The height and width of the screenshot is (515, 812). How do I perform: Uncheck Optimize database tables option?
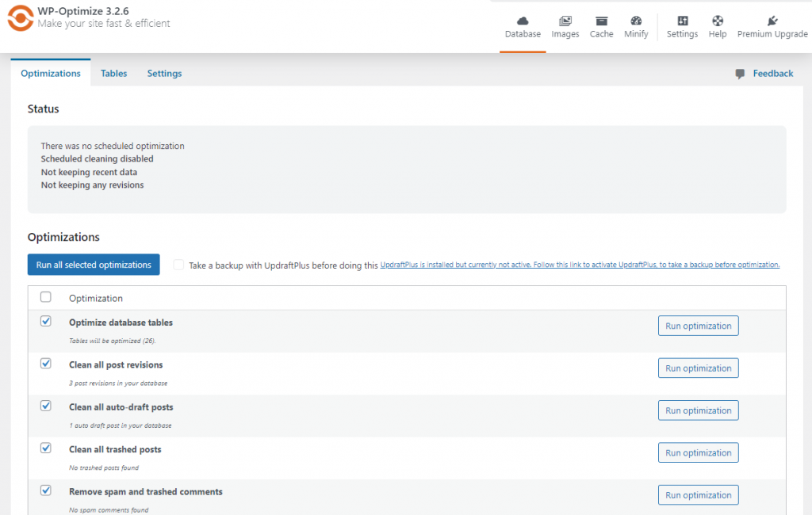tap(45, 319)
